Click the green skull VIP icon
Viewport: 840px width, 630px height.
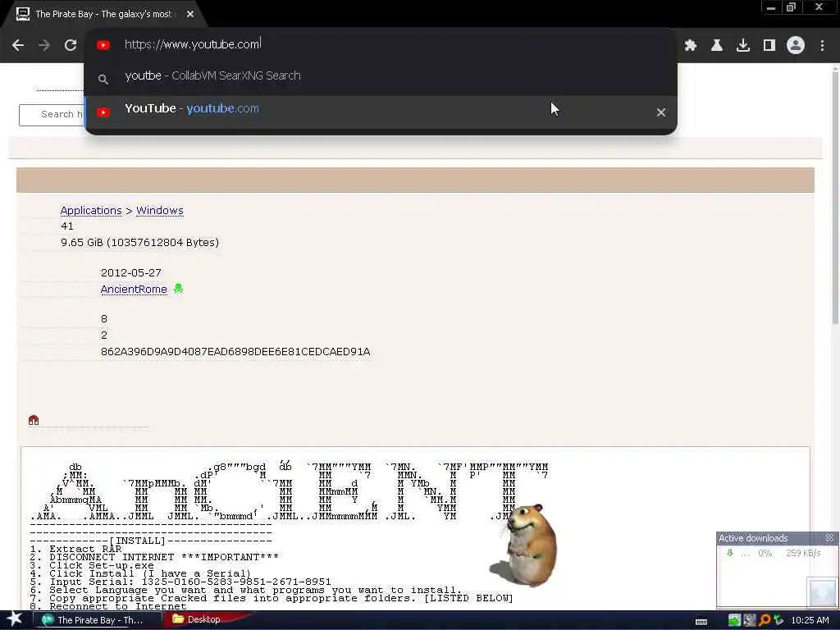click(x=178, y=289)
